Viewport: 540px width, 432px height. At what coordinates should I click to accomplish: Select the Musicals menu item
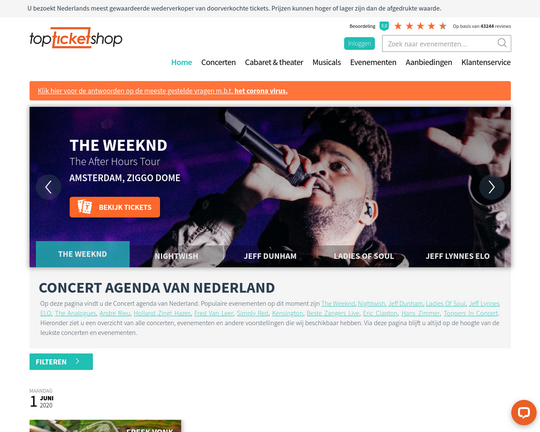tap(326, 62)
